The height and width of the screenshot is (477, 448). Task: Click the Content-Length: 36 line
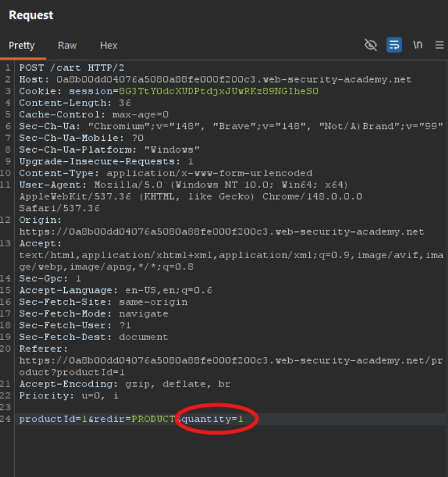(x=75, y=103)
